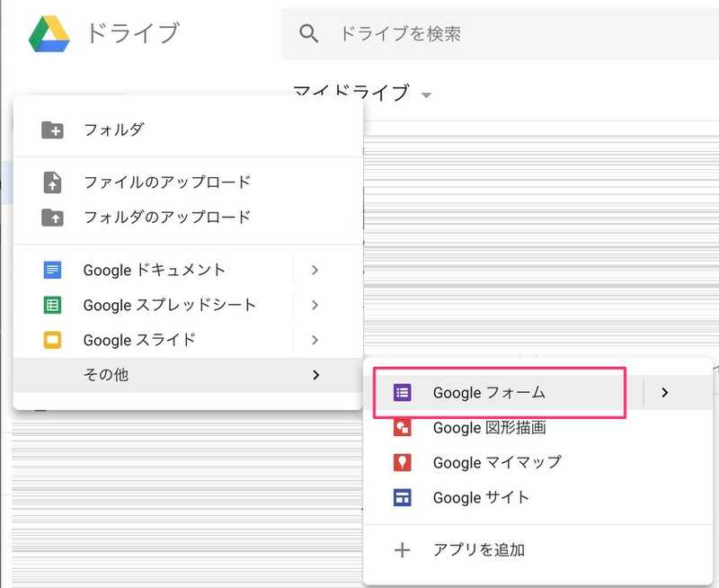Select ファイルのアップロード menu item
Image resolution: width=719 pixels, height=588 pixels.
click(x=188, y=183)
